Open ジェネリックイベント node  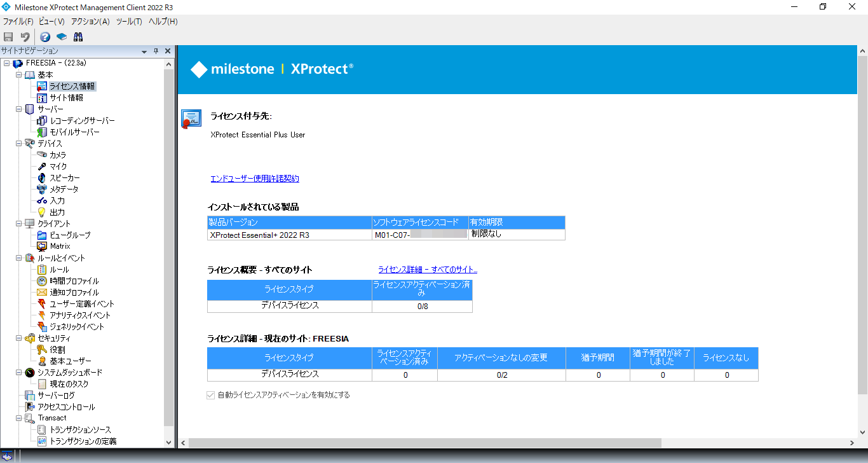point(77,326)
